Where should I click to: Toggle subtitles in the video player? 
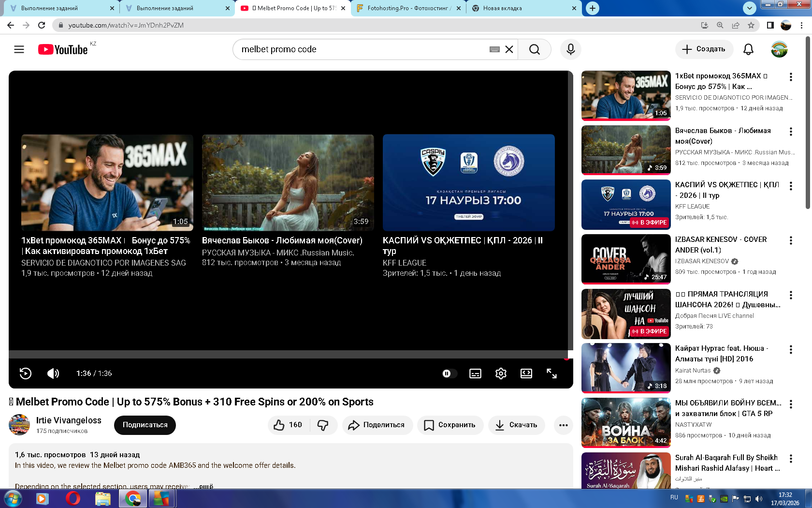click(475, 374)
